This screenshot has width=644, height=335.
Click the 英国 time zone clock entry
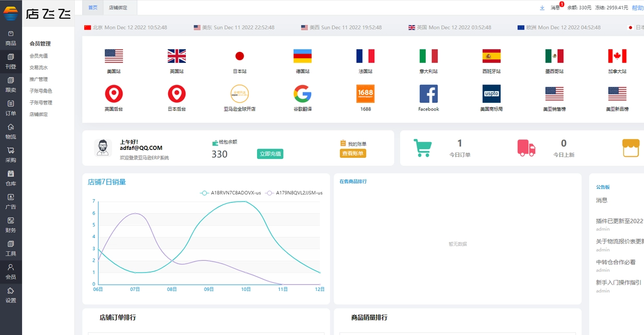click(x=450, y=27)
